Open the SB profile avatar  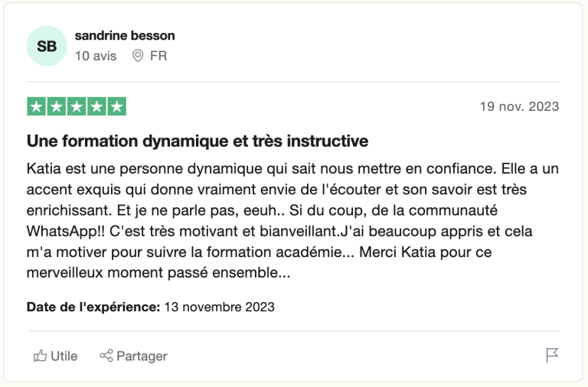pos(47,46)
